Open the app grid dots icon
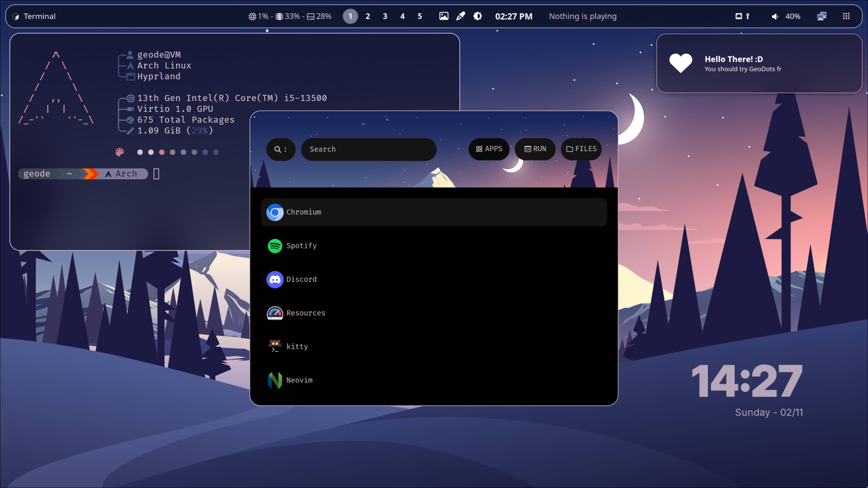868x488 pixels. 846,16
